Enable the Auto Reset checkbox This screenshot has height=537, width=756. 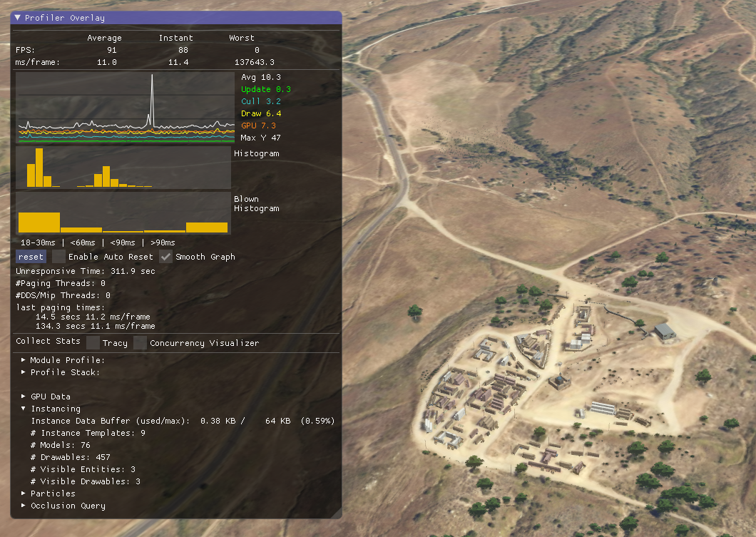[x=59, y=257]
